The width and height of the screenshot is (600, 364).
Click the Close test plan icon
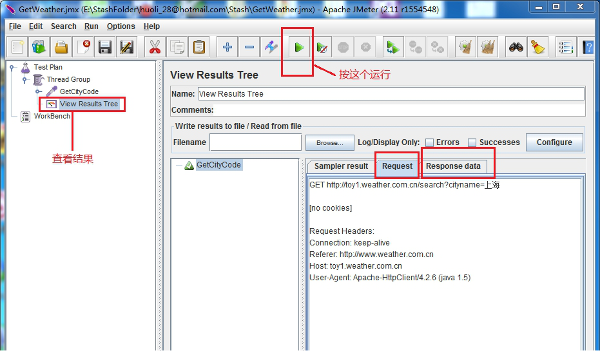coord(83,47)
